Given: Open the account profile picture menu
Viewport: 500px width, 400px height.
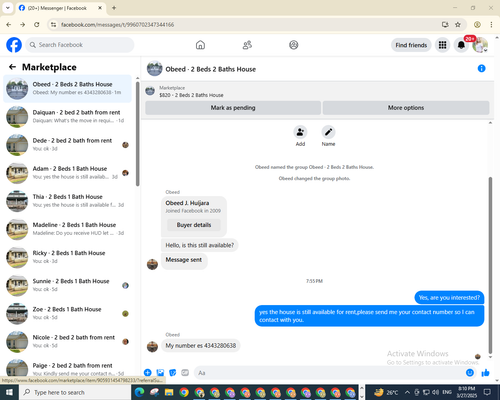Looking at the screenshot, I should [480, 45].
